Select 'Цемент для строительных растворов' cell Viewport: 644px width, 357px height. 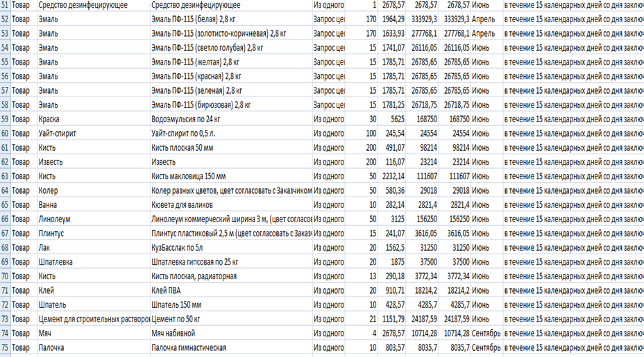(94, 319)
